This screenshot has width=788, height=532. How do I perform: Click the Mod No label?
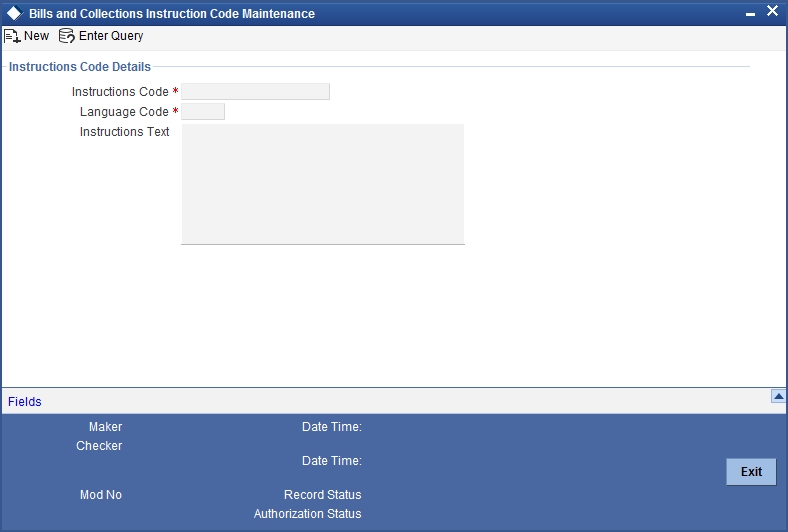pyautogui.click(x=101, y=495)
